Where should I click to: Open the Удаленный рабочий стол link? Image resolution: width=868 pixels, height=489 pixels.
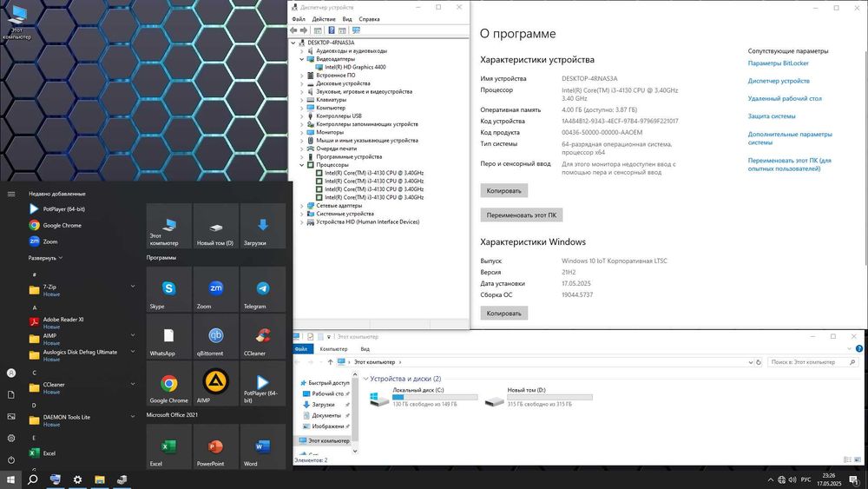pos(785,98)
